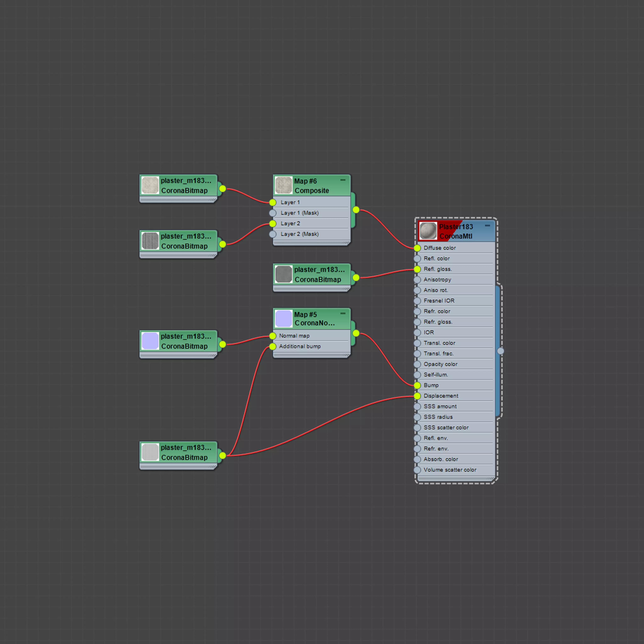The image size is (644, 644).
Task: Click the Layer 2 (Mask) input socket
Action: [x=273, y=234]
